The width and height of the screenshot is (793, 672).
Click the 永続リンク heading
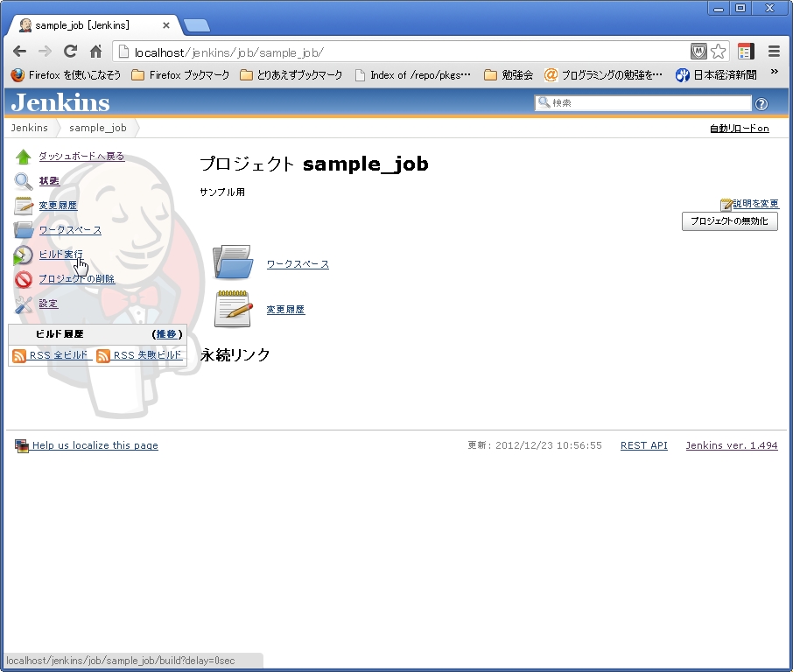[235, 355]
